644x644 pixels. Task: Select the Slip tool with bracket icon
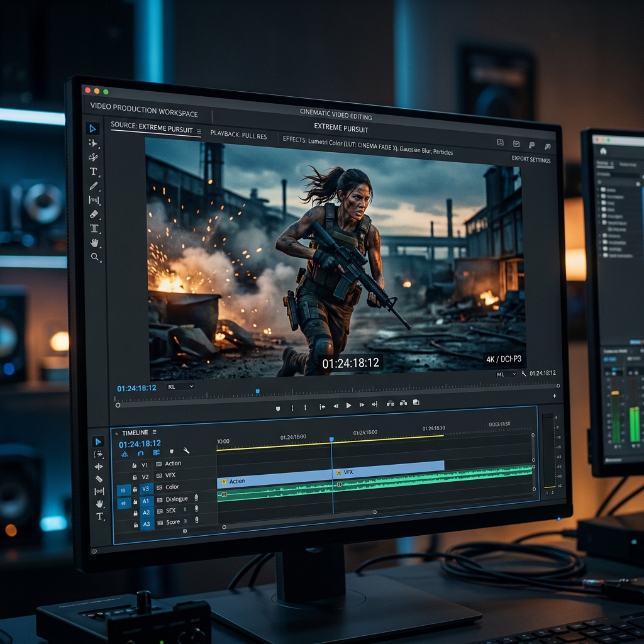click(94, 200)
